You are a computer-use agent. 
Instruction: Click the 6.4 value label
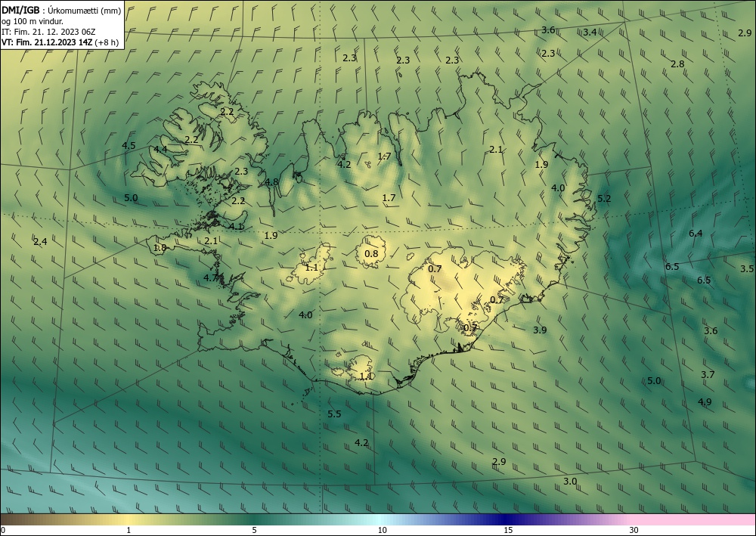(x=696, y=234)
